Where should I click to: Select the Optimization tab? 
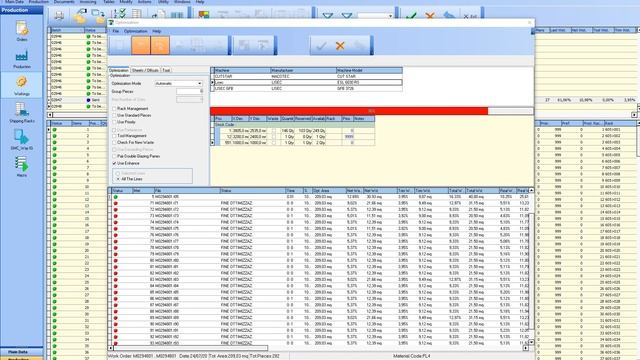(x=118, y=70)
